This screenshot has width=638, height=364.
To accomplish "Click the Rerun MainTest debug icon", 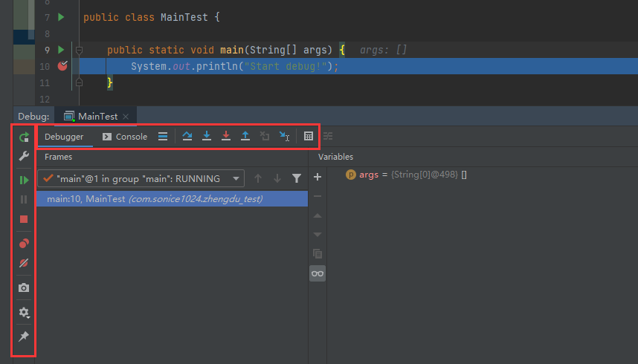I will coord(24,137).
